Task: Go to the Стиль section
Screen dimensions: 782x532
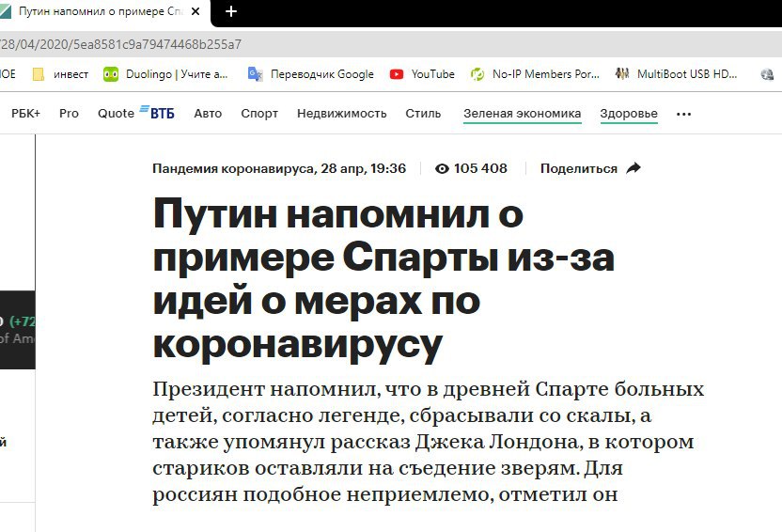Action: 423,114
